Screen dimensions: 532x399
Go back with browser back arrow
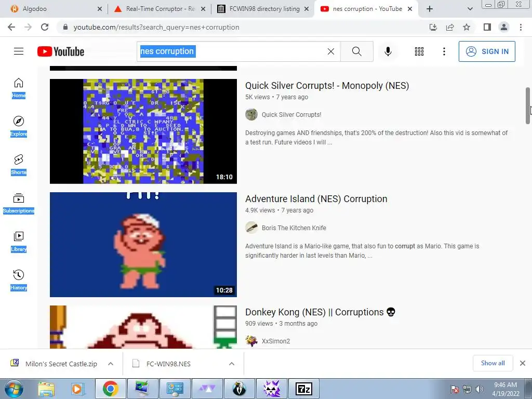(11, 27)
